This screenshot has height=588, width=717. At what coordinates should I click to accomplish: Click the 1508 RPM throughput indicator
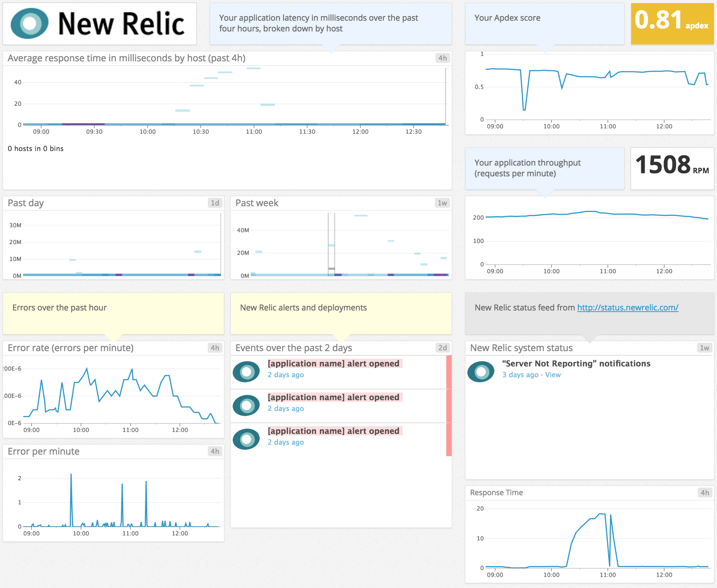coord(672,168)
